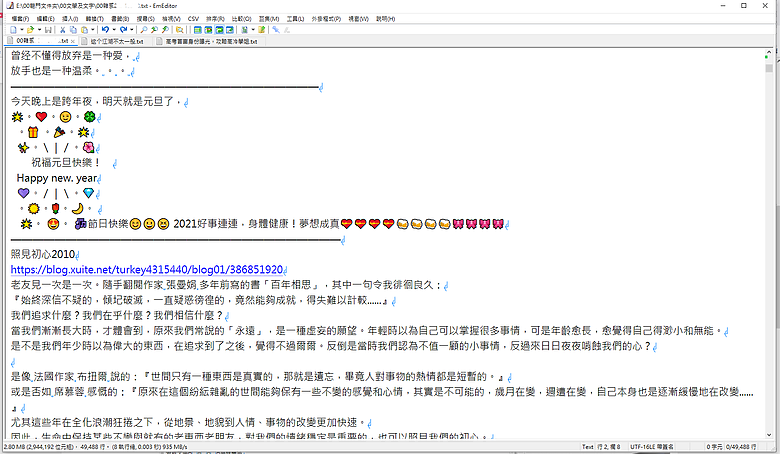Toggle the first (leftmost) wrap mode button
The height and width of the screenshot is (454, 780).
[197, 30]
